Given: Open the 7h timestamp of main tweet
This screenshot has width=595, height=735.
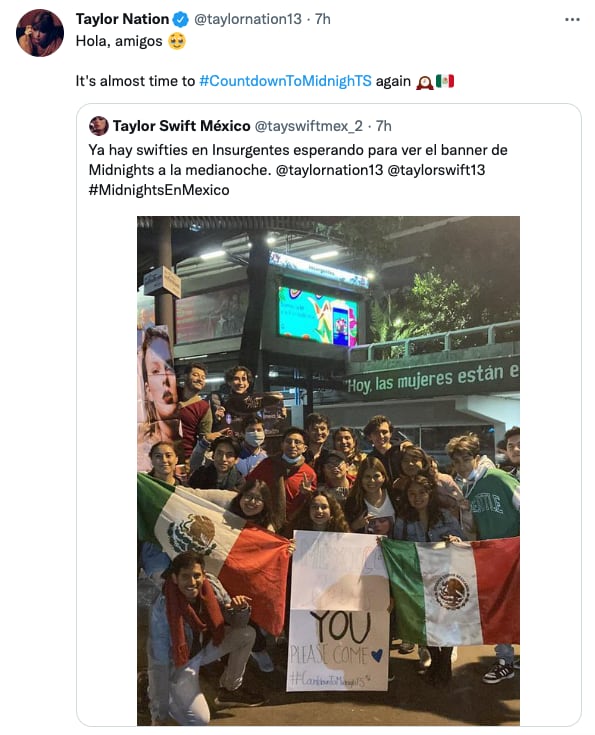Looking at the screenshot, I should pyautogui.click(x=323, y=19).
